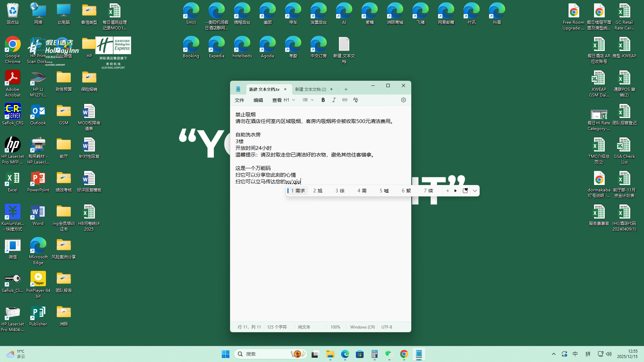Open the 文件 menu
This screenshot has width=644, height=362.
pos(239,100)
